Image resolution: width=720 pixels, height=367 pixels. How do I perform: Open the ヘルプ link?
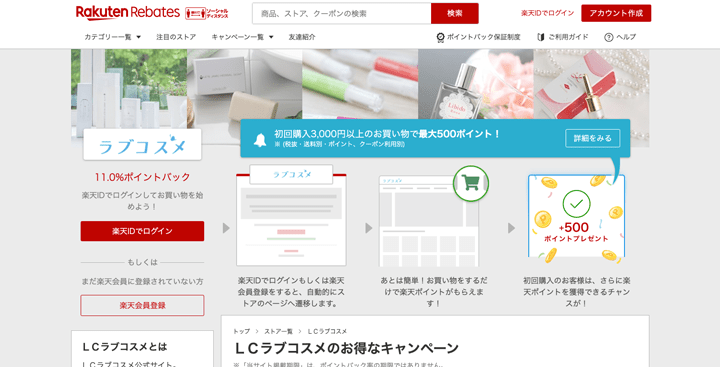626,37
